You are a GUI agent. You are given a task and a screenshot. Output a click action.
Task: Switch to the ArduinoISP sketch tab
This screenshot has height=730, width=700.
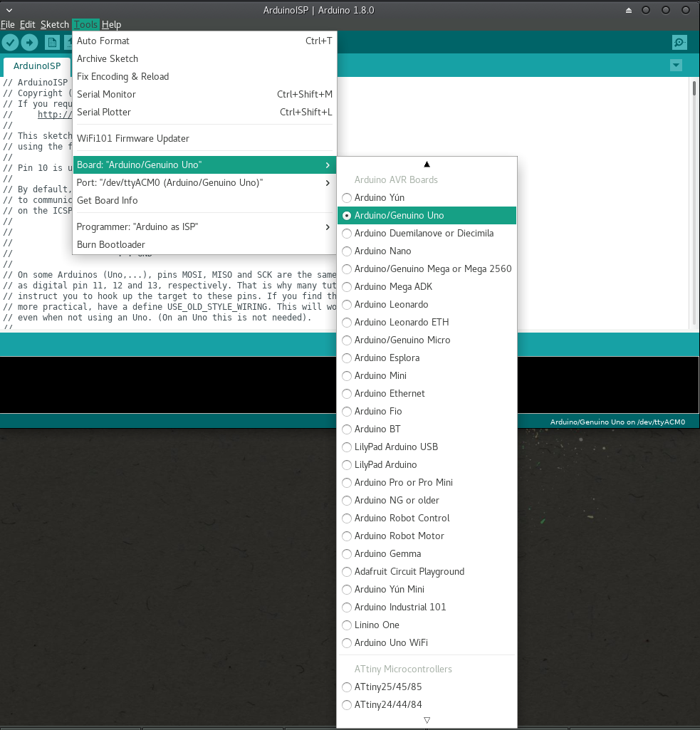coord(37,66)
